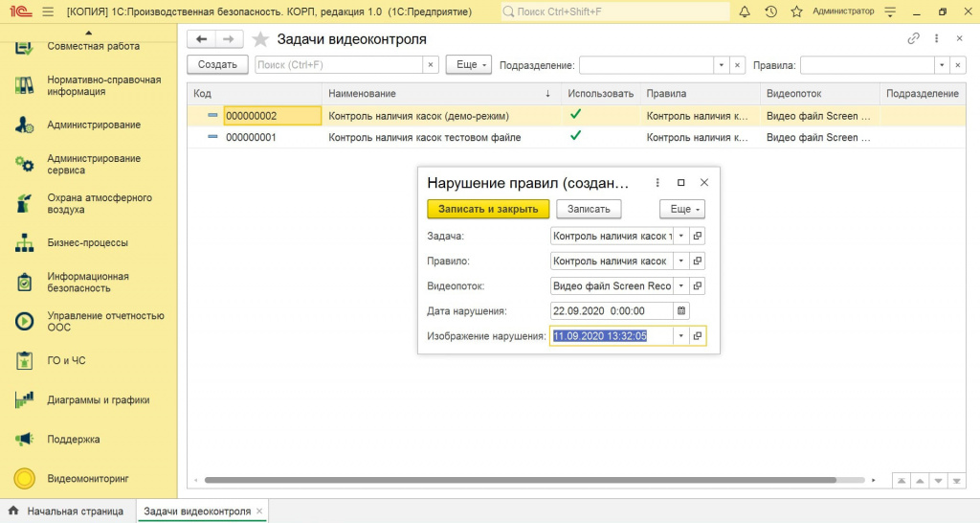Click the Дата нарушения date field

pos(612,311)
